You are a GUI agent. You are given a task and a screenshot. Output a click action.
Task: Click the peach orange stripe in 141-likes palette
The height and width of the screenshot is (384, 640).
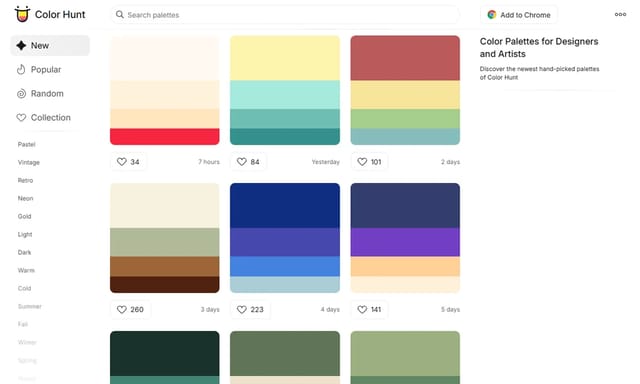(x=405, y=266)
